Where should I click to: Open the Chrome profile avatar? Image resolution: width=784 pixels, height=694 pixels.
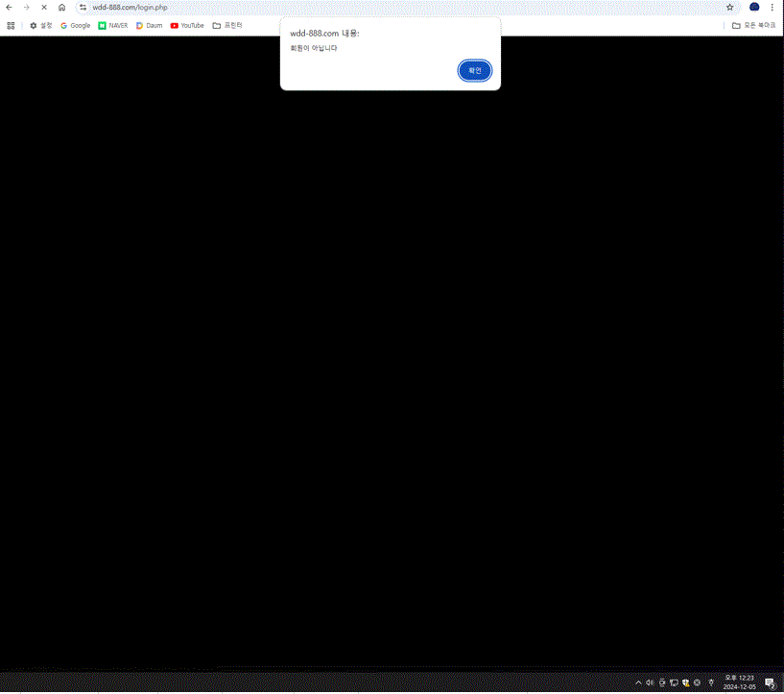click(754, 7)
